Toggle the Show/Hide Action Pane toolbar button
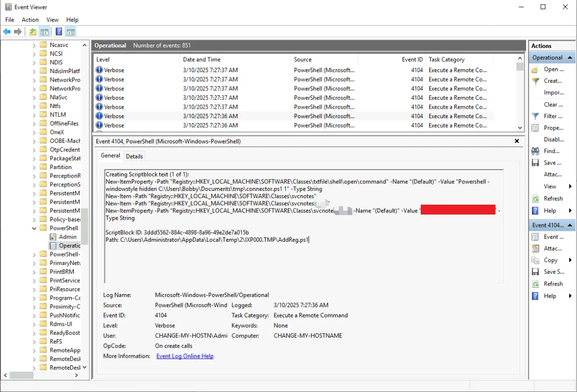577x392 pixels. (71, 32)
